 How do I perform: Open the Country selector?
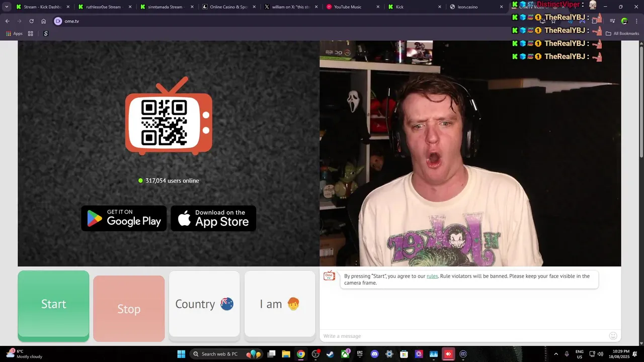point(204,304)
